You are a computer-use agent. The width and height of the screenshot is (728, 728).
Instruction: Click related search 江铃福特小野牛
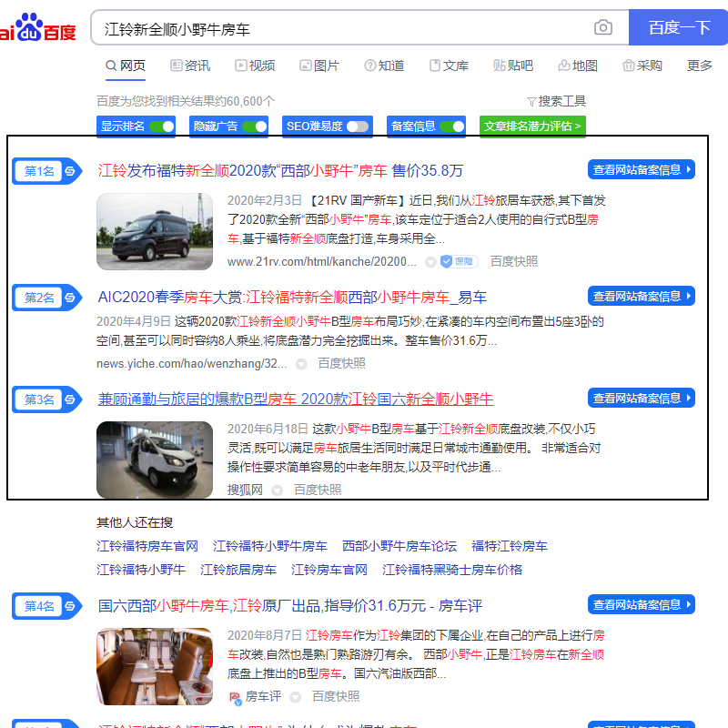point(141,570)
